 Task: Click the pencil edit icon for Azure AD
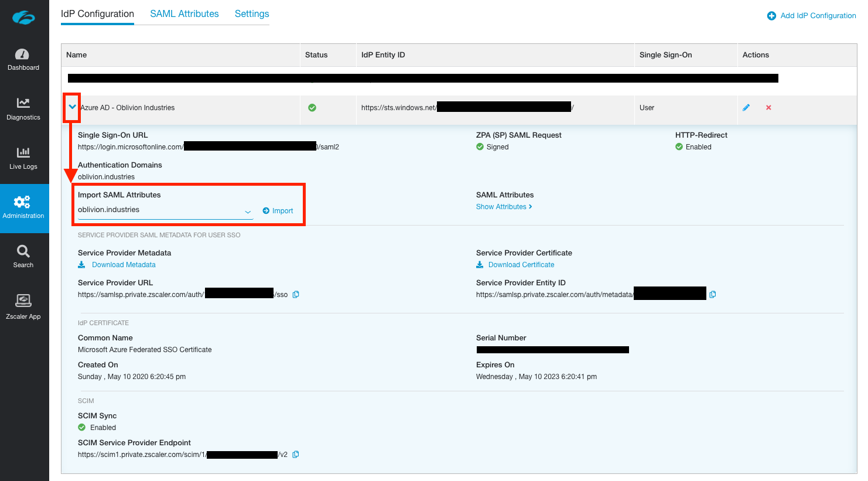[746, 108]
